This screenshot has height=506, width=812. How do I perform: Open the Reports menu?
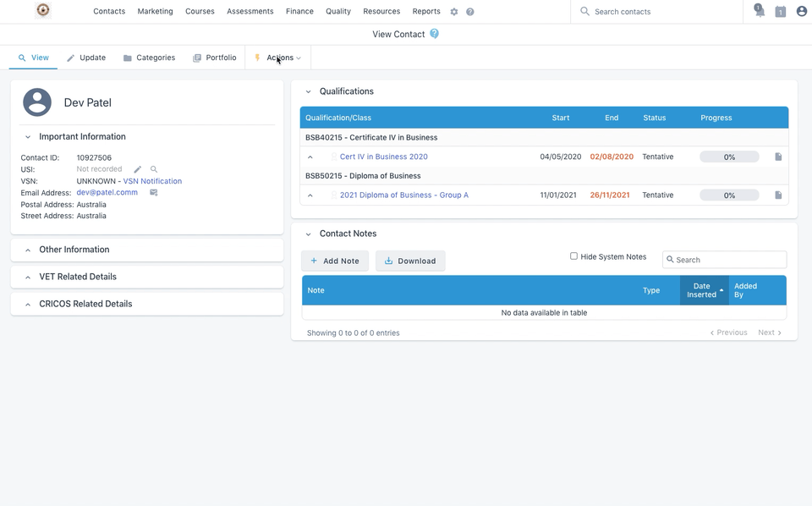[x=426, y=11]
